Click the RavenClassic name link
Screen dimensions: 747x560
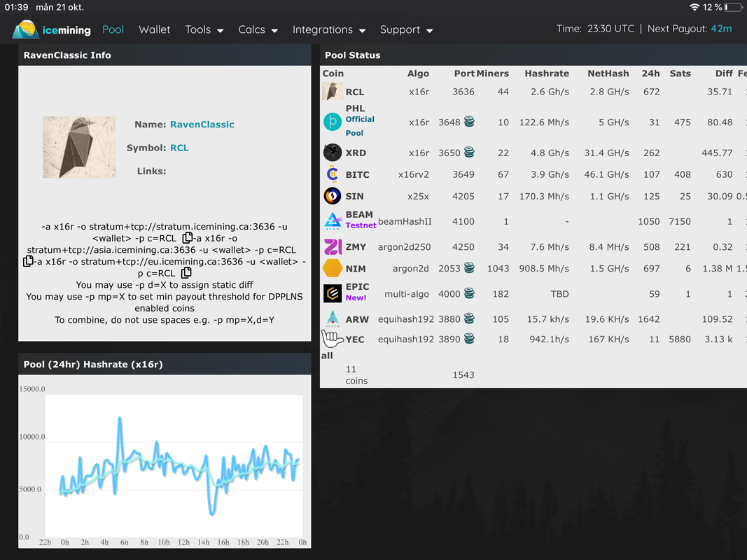point(202,125)
